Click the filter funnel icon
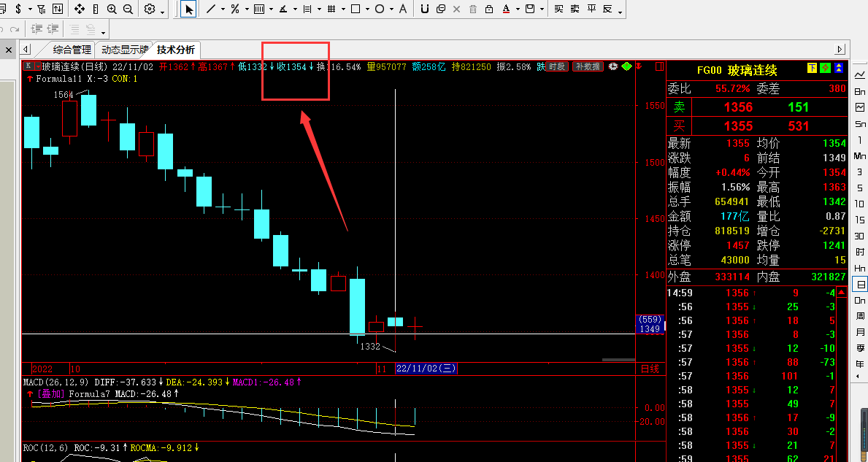Image resolution: width=868 pixels, height=462 pixels. (x=41, y=9)
